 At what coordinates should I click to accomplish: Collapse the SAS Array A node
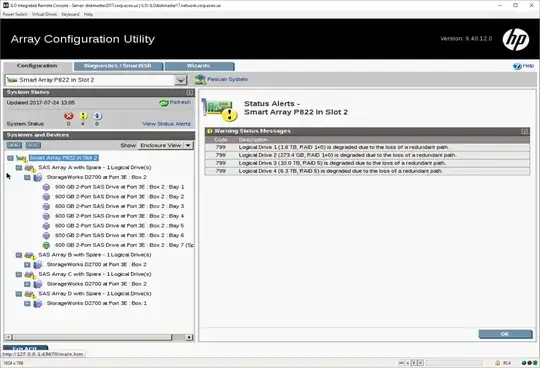[x=19, y=168]
